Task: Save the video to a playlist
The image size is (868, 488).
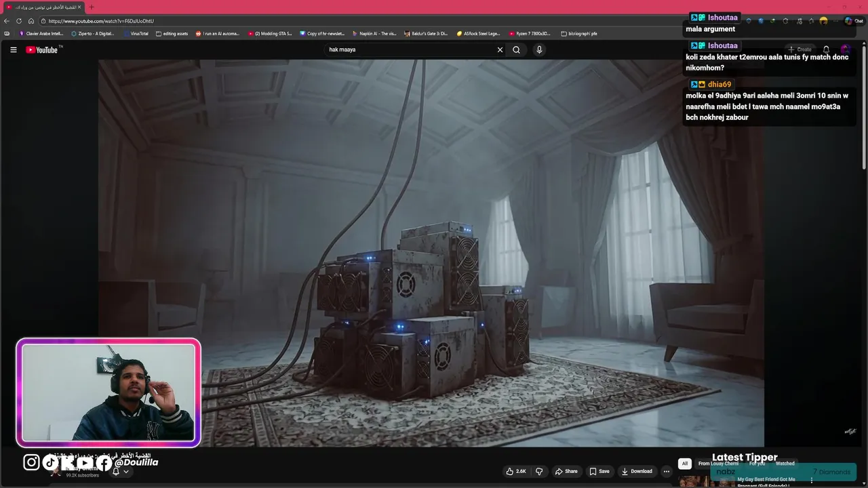Action: (599, 471)
